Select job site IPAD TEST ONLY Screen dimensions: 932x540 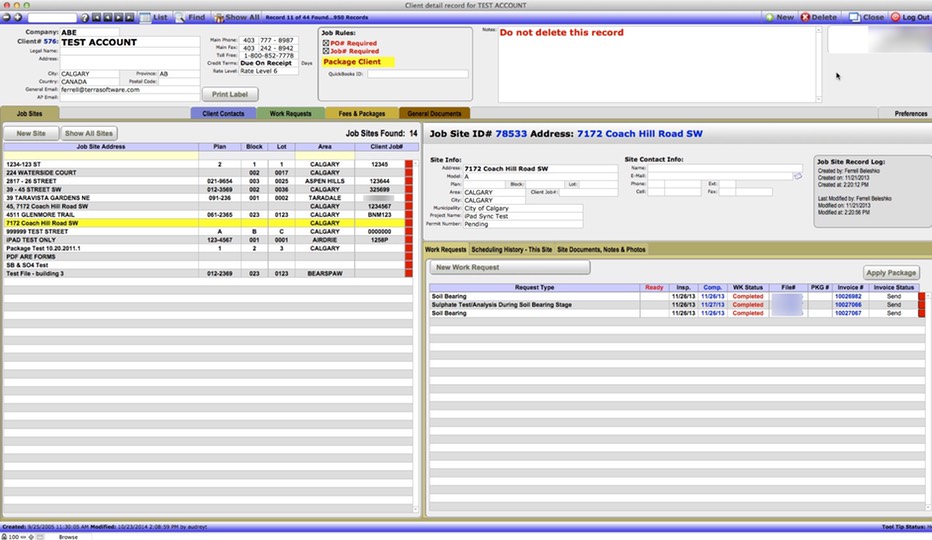click(x=204, y=240)
